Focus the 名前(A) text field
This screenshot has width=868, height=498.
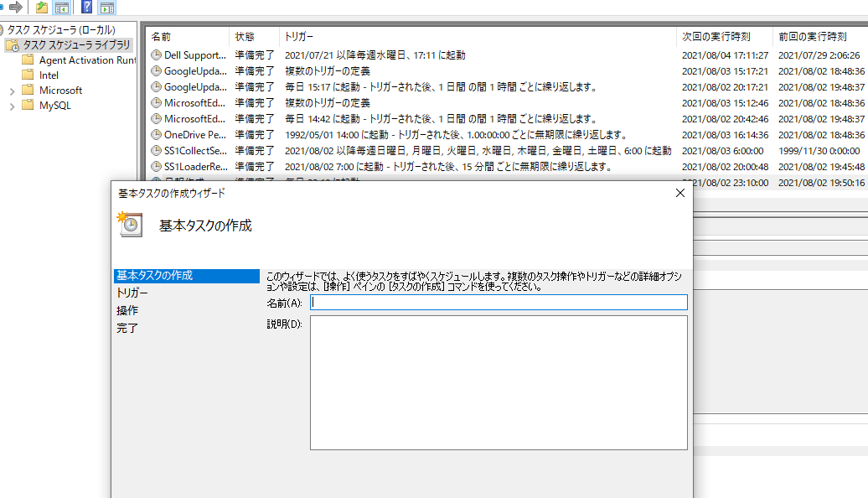click(499, 302)
